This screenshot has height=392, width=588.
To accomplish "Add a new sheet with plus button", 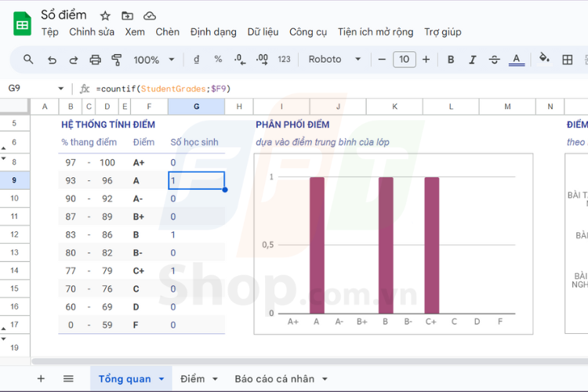I will 41,379.
